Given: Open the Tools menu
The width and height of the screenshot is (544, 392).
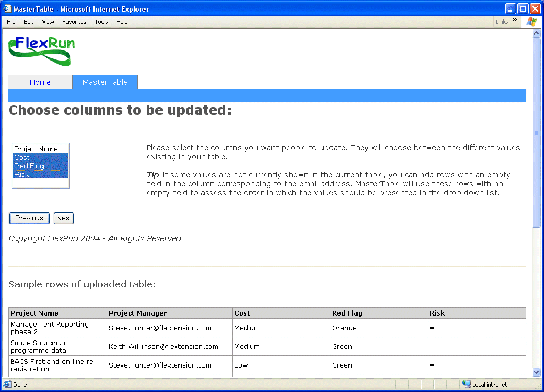Looking at the screenshot, I should (101, 22).
